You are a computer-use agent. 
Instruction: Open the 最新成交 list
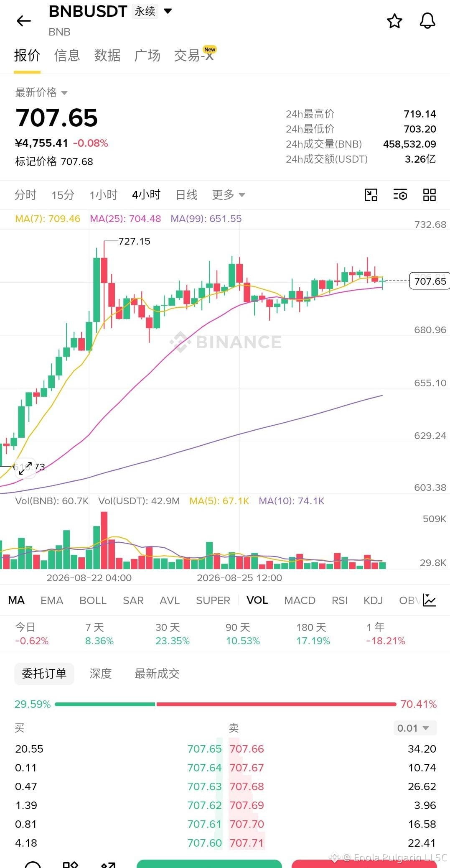157,674
